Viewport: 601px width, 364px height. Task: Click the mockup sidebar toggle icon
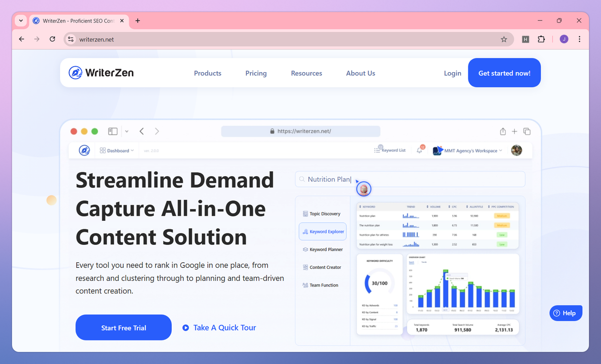pos(113,131)
